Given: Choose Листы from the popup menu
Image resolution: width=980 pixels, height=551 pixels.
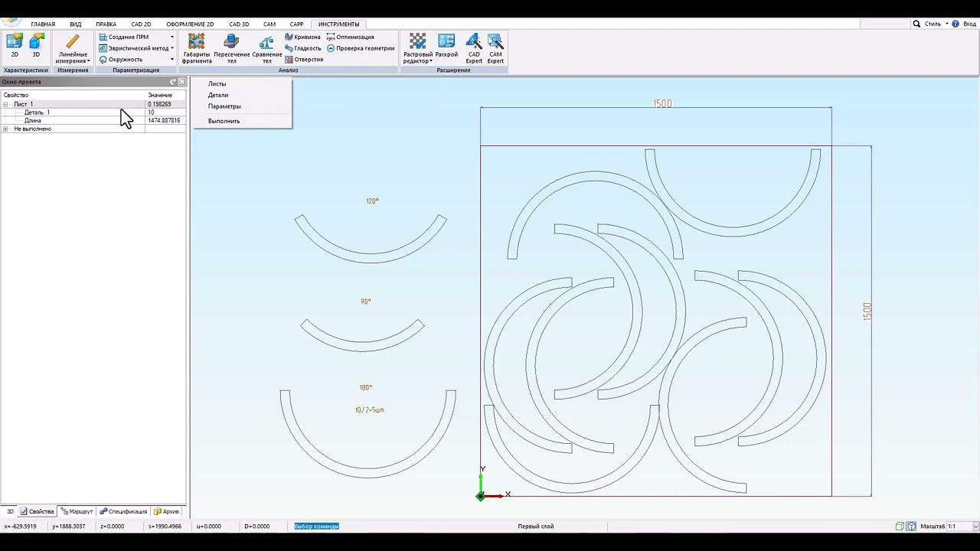Looking at the screenshot, I should pos(217,84).
